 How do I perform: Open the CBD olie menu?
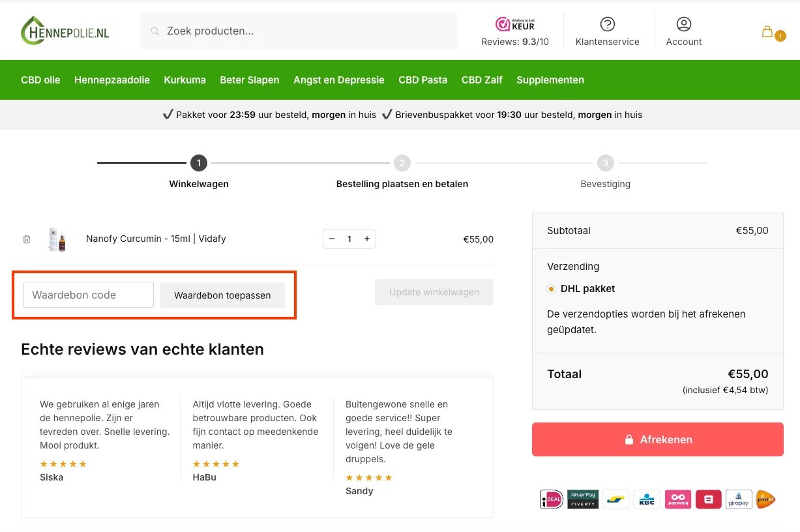[40, 80]
